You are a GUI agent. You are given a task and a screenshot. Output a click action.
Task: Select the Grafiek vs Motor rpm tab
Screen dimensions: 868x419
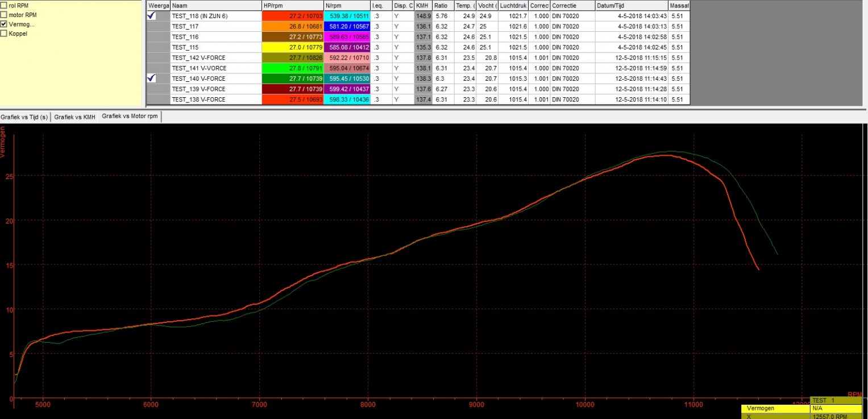tap(130, 116)
